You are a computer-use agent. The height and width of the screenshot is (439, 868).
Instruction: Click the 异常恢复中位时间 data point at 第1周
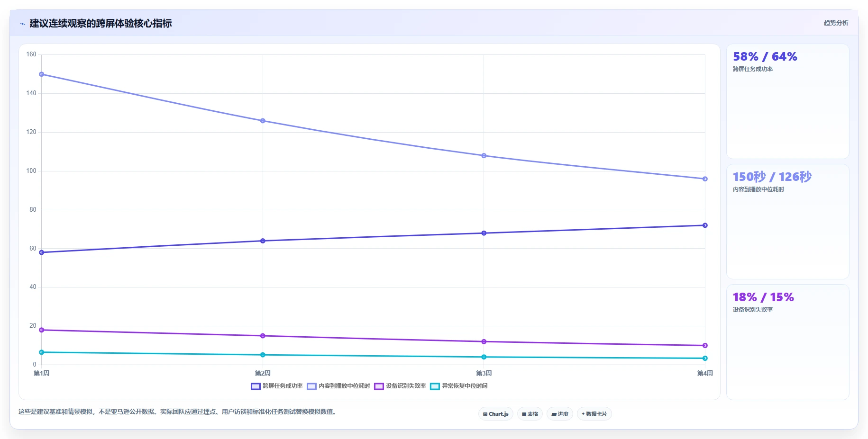pyautogui.click(x=42, y=352)
